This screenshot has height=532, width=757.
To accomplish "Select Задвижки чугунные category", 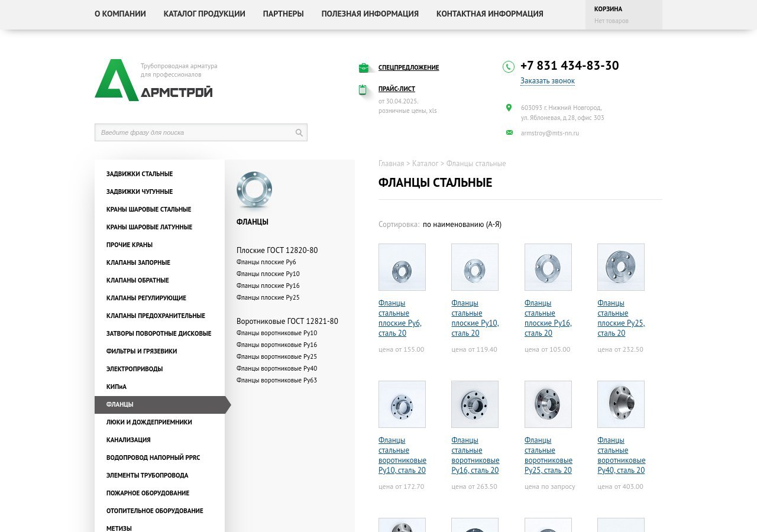I will [160, 192].
